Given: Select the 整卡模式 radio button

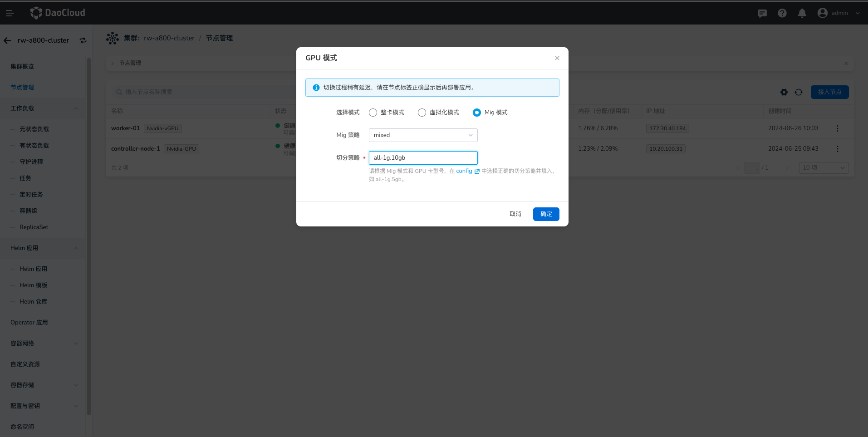Looking at the screenshot, I should [x=373, y=113].
